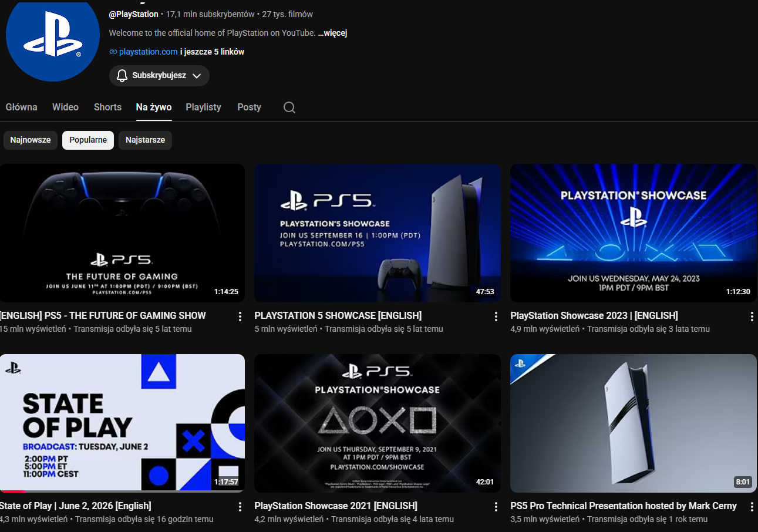Screen dimensions: 758x532
Task: Switch to the Wideo tab
Action: 65,107
